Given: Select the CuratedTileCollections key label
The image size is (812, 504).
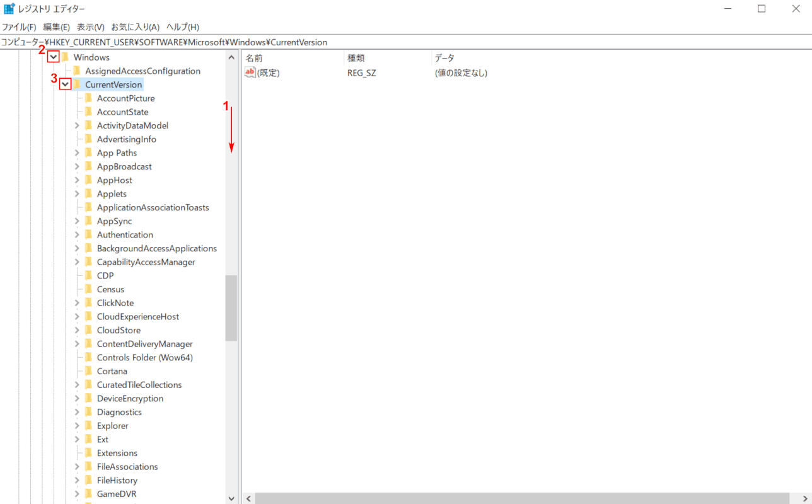Looking at the screenshot, I should [x=139, y=385].
